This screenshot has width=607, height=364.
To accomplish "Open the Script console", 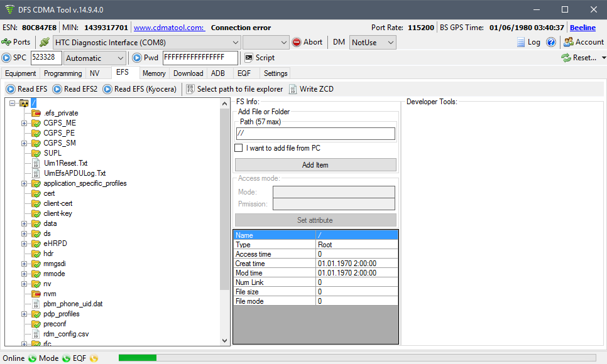I will (260, 58).
